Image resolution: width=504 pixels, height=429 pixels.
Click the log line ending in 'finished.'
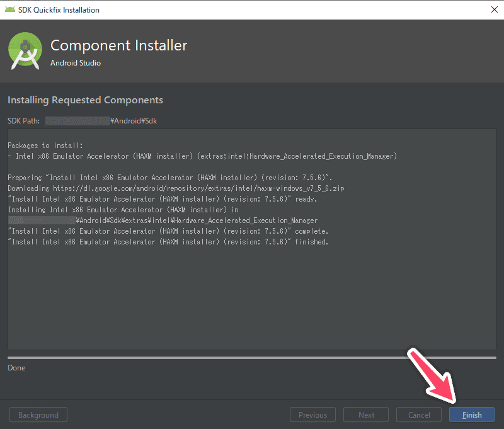tap(168, 242)
